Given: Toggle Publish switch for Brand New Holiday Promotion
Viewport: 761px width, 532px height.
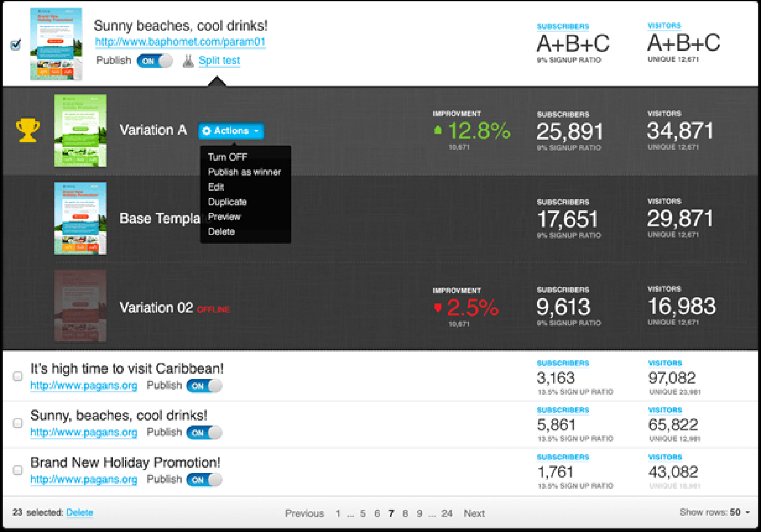Looking at the screenshot, I should (x=204, y=480).
